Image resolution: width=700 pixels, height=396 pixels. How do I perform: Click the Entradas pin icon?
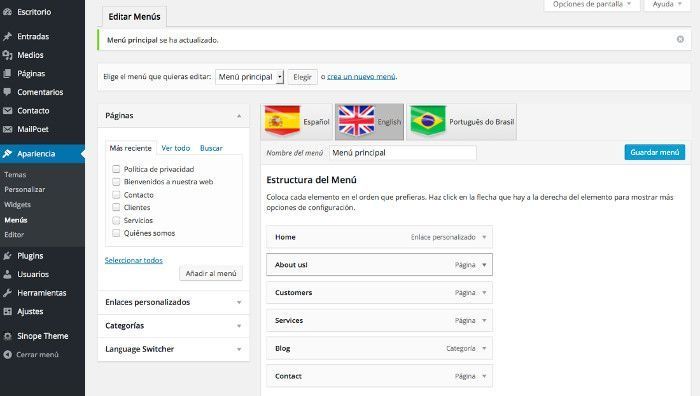7,37
